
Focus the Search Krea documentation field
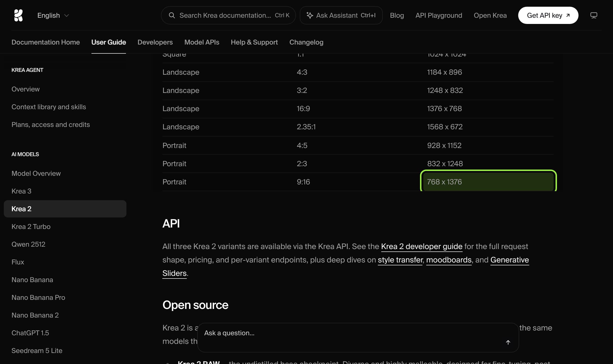pyautogui.click(x=228, y=16)
